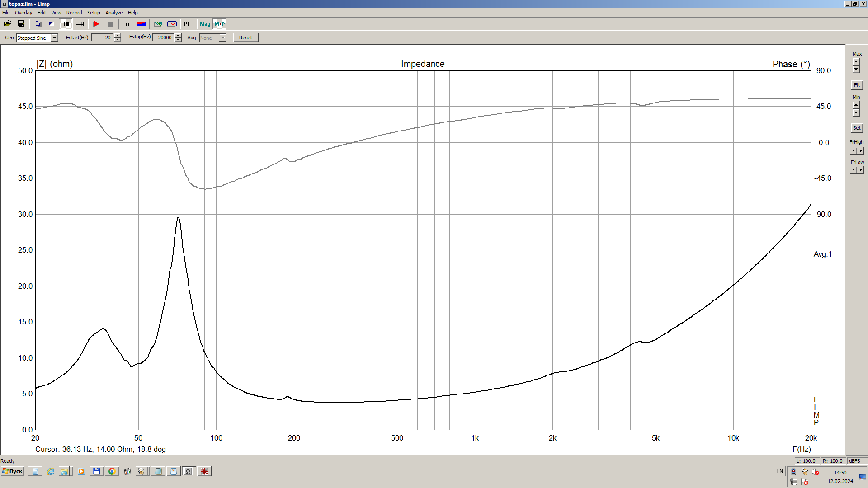Image resolution: width=868 pixels, height=488 pixels.
Task: Toggle the M+P magnitude phase mode
Action: coord(220,24)
